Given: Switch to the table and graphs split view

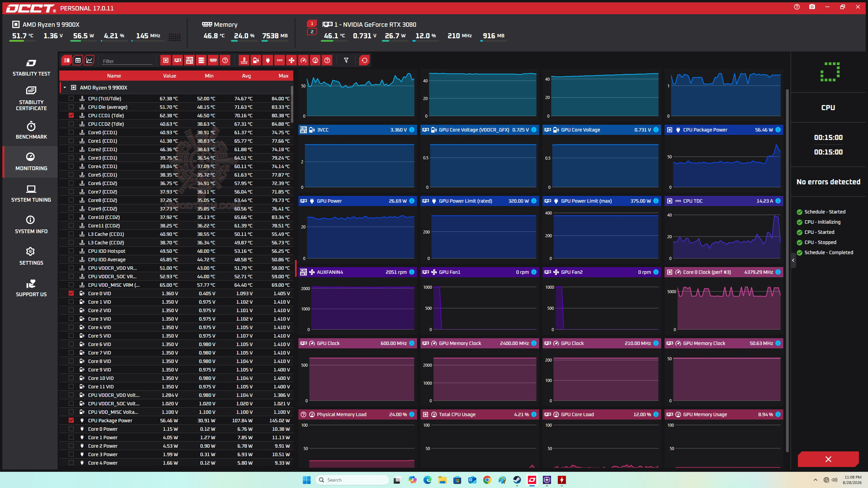Looking at the screenshot, I should pos(66,61).
